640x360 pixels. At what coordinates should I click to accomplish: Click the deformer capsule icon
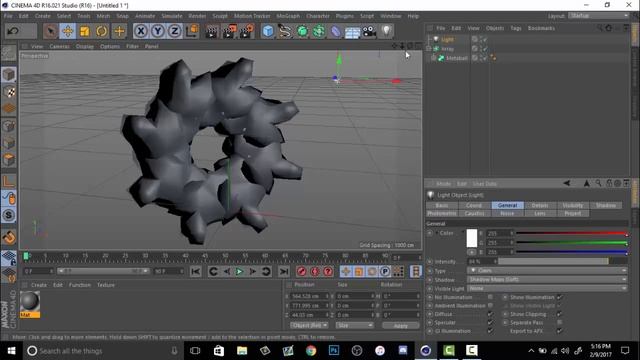336,31
